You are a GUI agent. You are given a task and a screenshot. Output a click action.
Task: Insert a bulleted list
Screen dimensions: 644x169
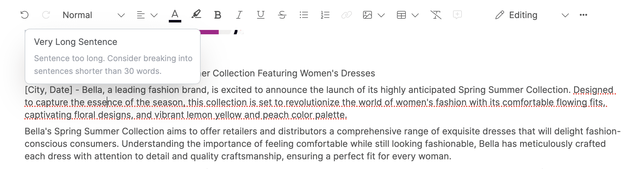tap(304, 15)
